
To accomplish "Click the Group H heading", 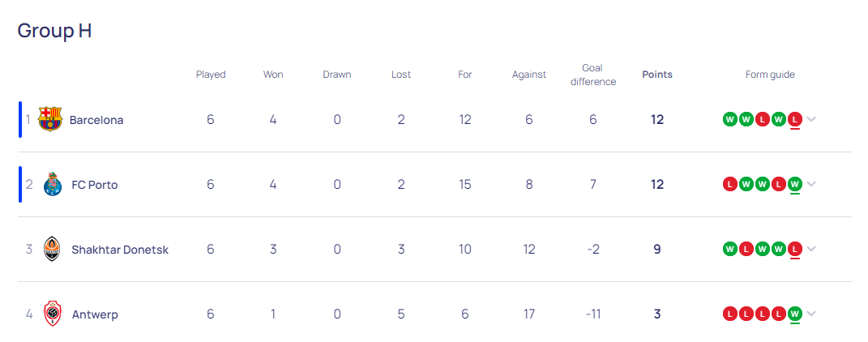I will tap(54, 31).
